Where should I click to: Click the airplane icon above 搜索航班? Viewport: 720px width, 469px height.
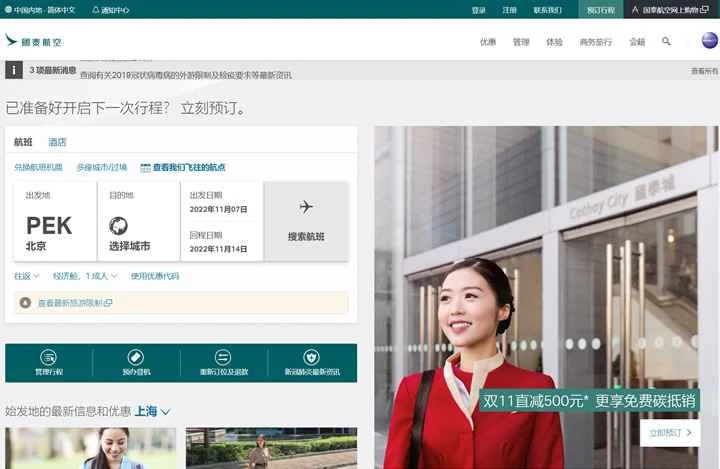[x=306, y=207]
